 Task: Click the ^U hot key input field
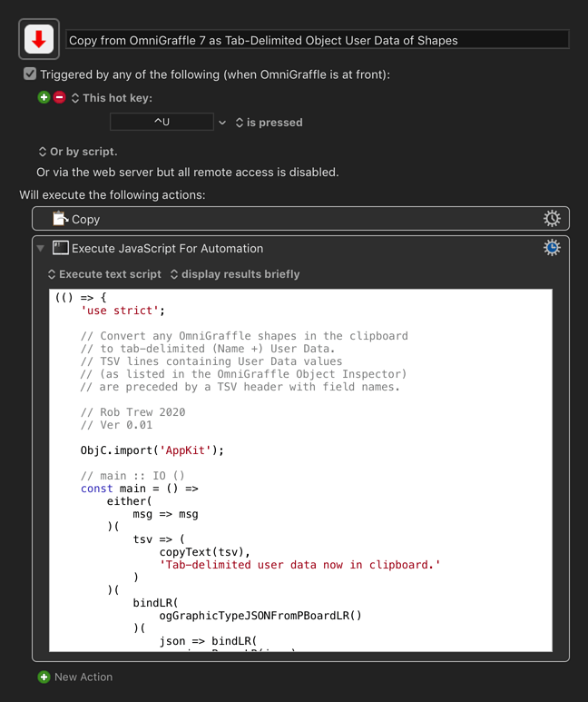pos(162,122)
